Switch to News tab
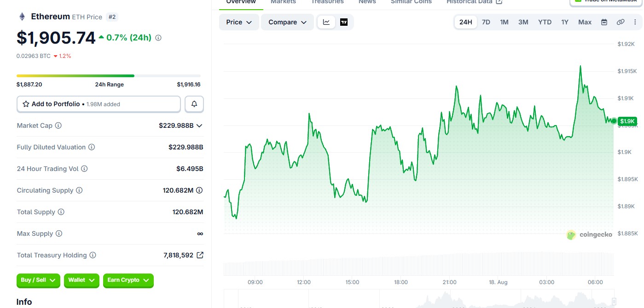The image size is (644, 308). (367, 2)
